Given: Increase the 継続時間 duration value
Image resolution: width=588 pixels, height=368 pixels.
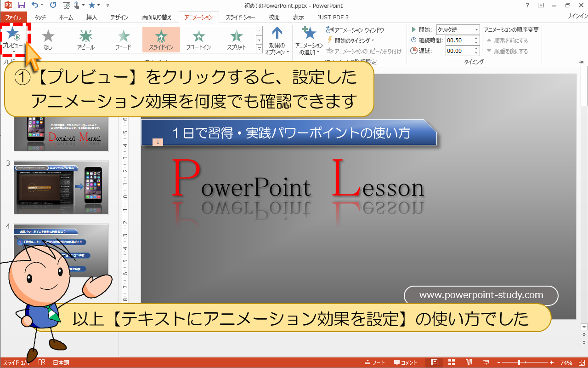Looking at the screenshot, I should point(477,38).
